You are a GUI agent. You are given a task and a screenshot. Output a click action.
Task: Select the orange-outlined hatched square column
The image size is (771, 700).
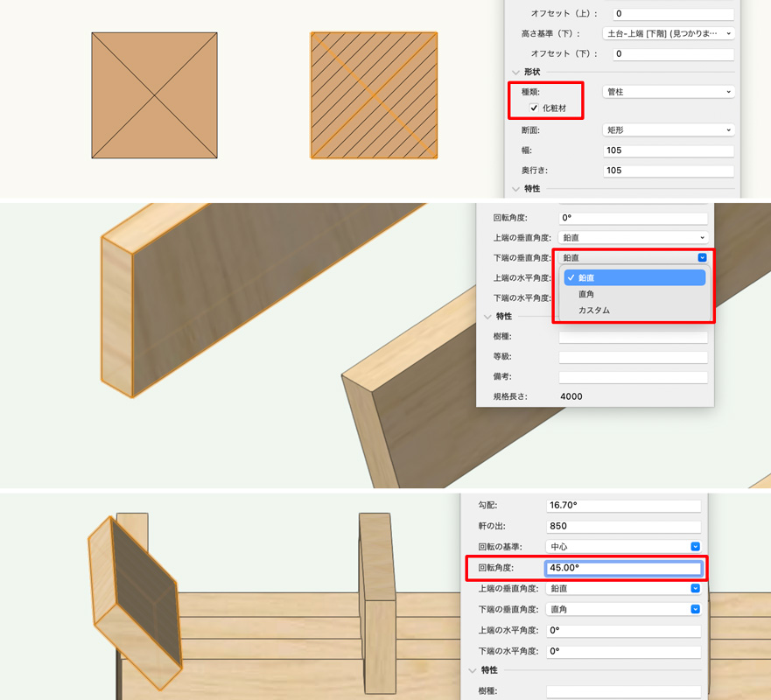pos(374,96)
